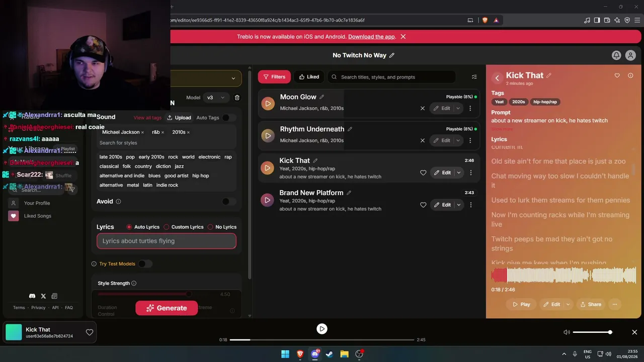Image resolution: width=644 pixels, height=362 pixels.
Task: Play the Kick That track in list
Action: [x=268, y=168]
